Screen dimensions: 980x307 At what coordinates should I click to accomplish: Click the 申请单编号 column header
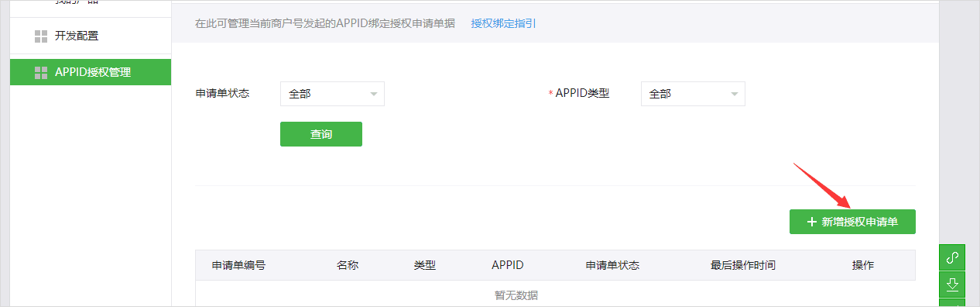point(239,265)
